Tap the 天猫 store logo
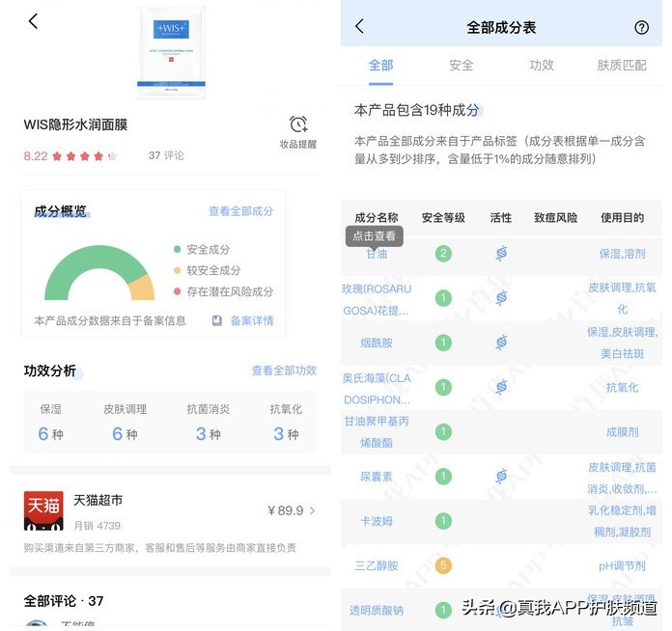This screenshot has height=631, width=672. pos(43,510)
